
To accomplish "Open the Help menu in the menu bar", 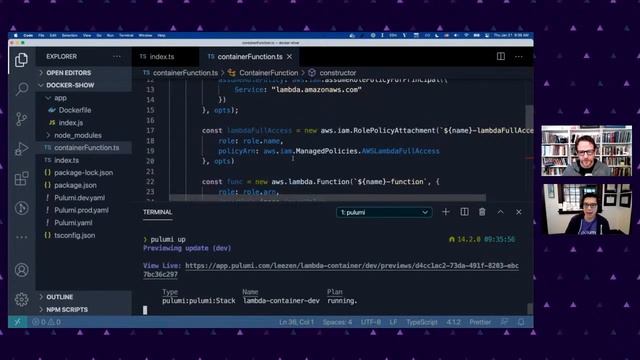I will (x=161, y=36).
